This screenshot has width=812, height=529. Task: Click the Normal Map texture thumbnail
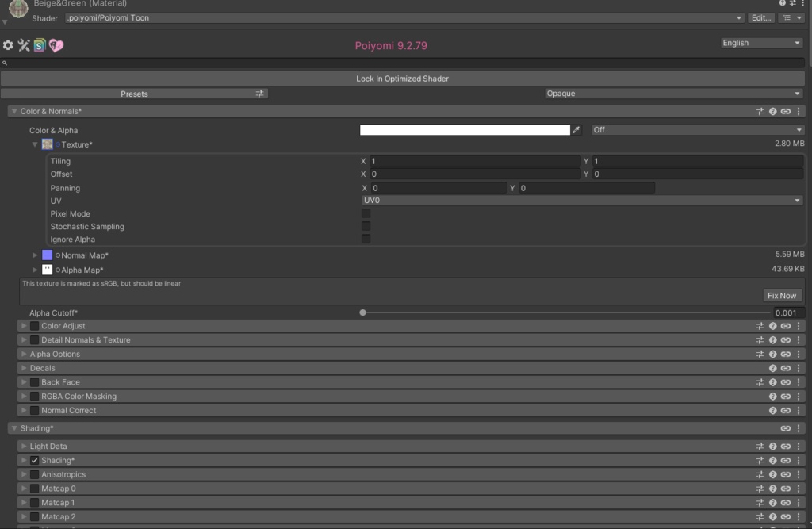click(x=47, y=255)
